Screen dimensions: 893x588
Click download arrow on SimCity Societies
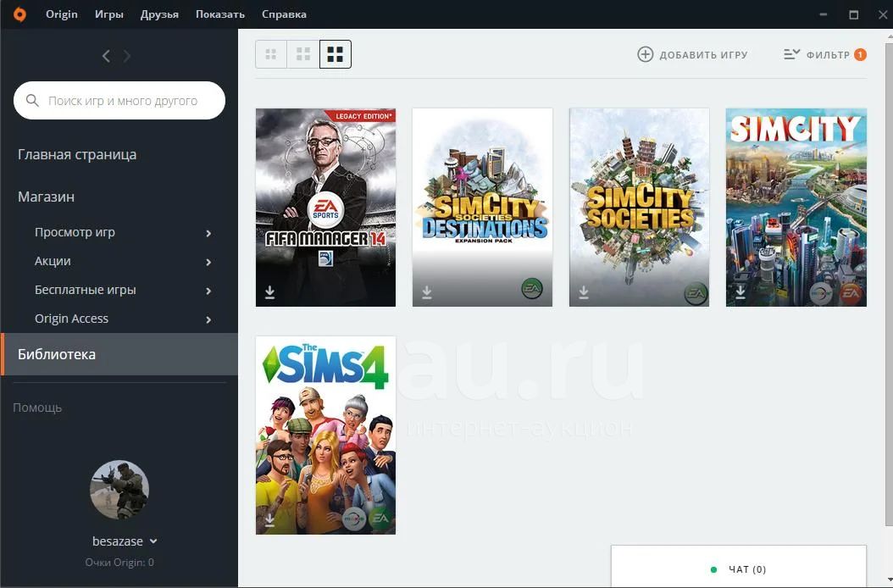584,292
